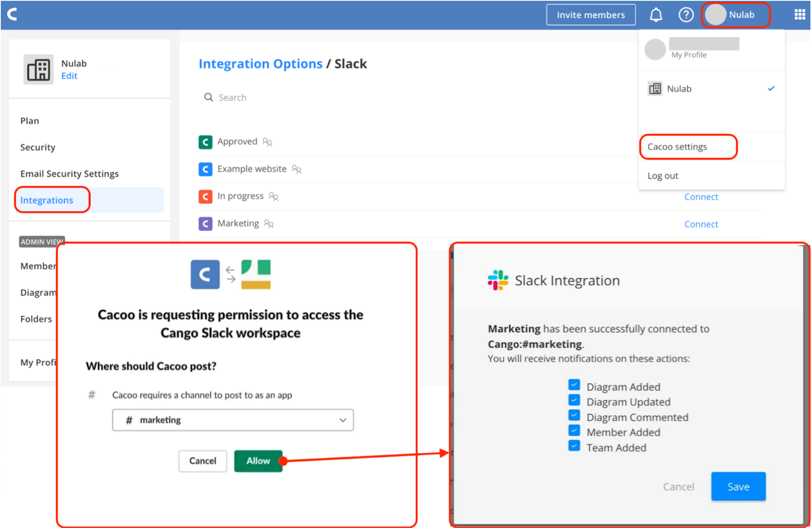Click the Nulab organization building icon in sidebar
This screenshot has height=528, width=812.
tap(39, 70)
